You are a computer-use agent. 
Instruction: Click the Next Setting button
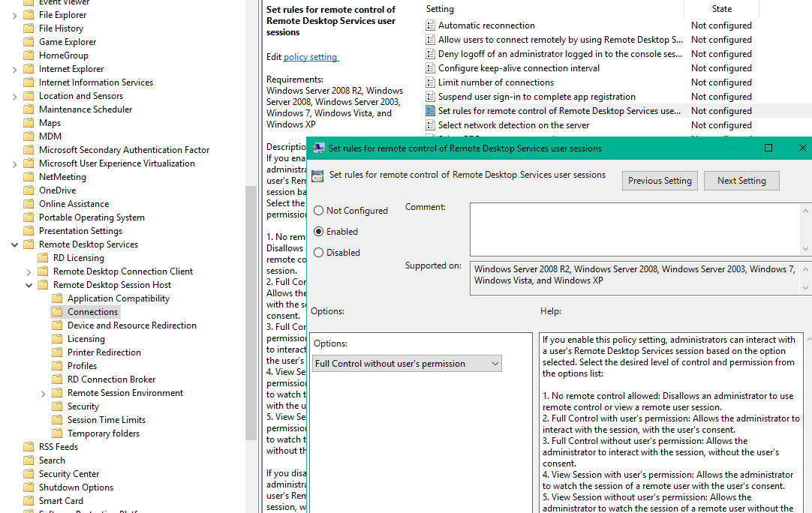pyautogui.click(x=741, y=181)
